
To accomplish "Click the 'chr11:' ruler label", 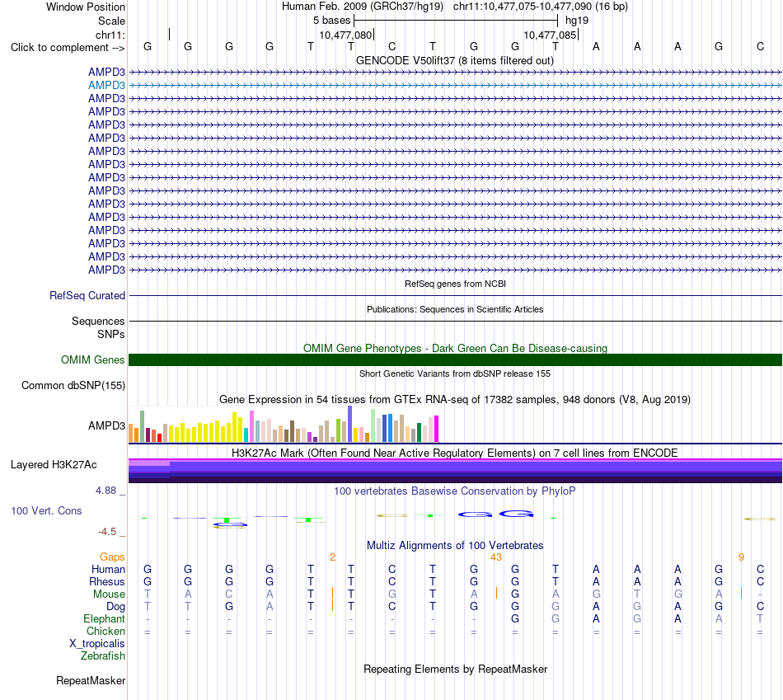I will [x=110, y=35].
